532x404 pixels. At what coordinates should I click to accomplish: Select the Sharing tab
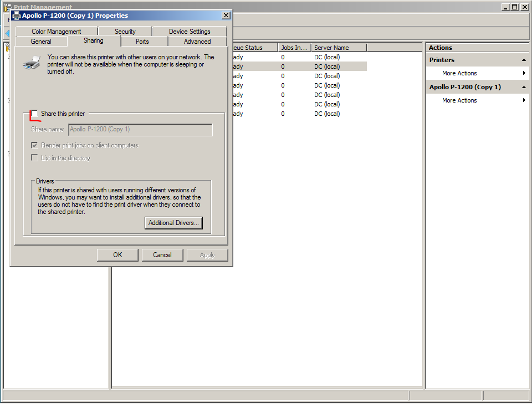[94, 40]
